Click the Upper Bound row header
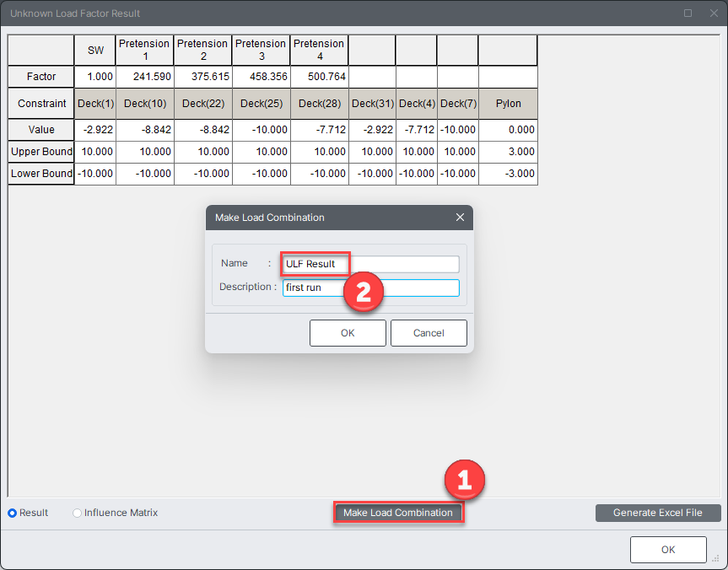This screenshot has height=570, width=728. (40, 152)
